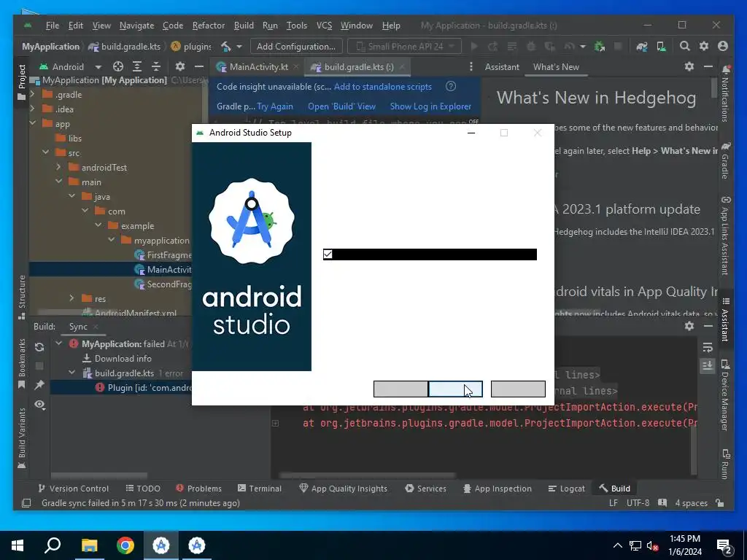The image size is (747, 560).
Task: Toggle read-only lock icon in status bar
Action: click(x=720, y=503)
